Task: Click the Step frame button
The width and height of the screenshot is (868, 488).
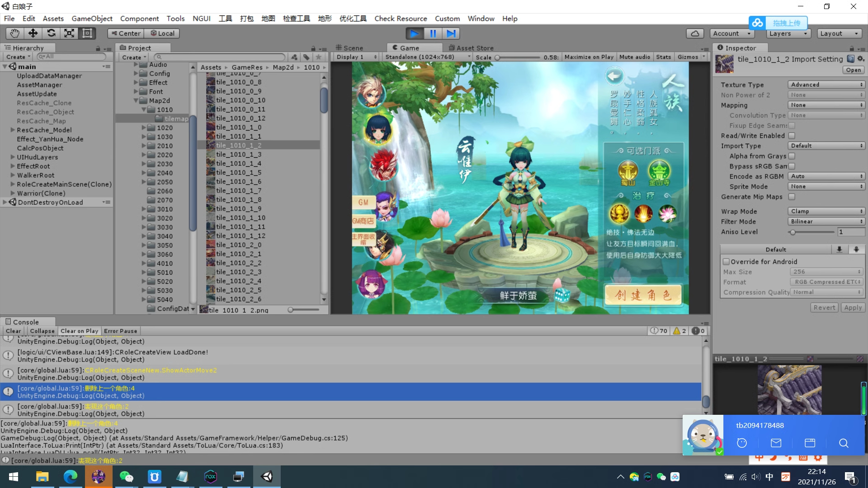Action: coord(451,33)
